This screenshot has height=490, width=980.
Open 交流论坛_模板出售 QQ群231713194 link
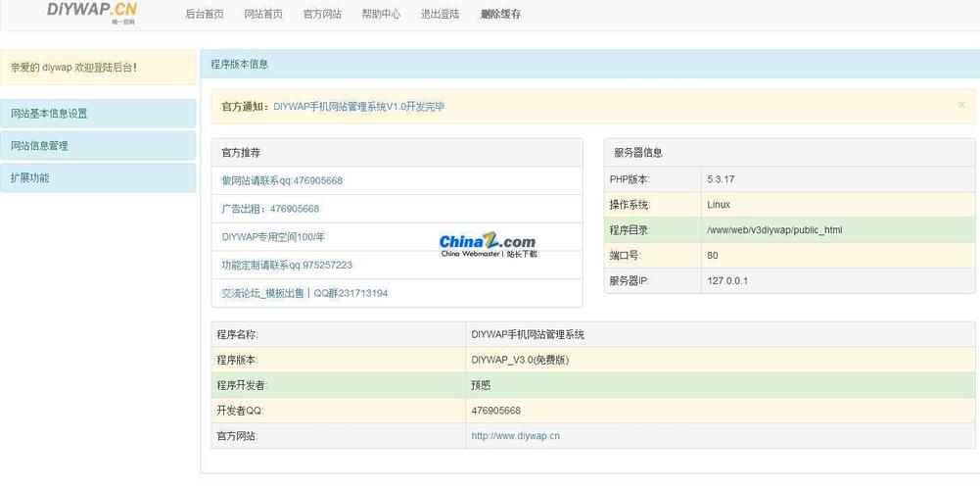pos(304,293)
